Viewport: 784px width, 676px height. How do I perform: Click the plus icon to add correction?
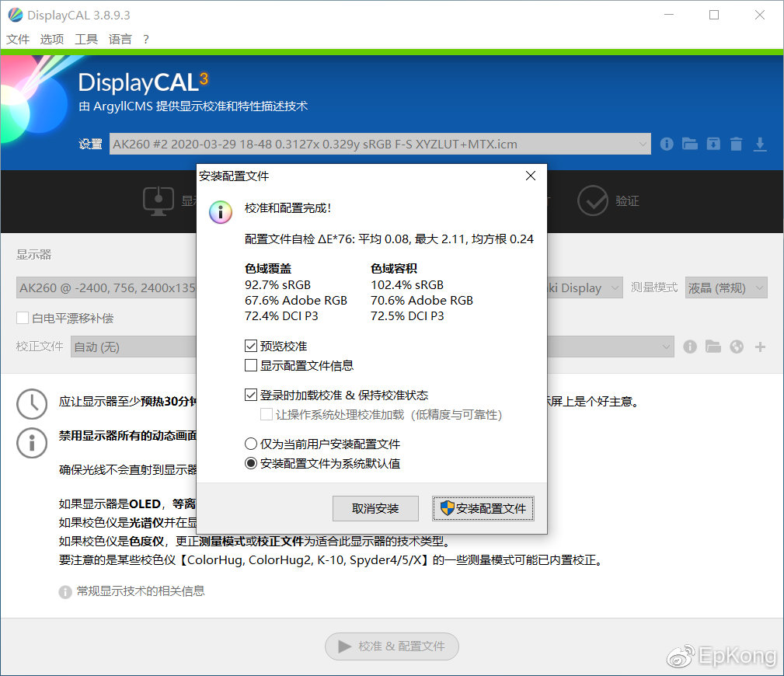[x=760, y=347]
